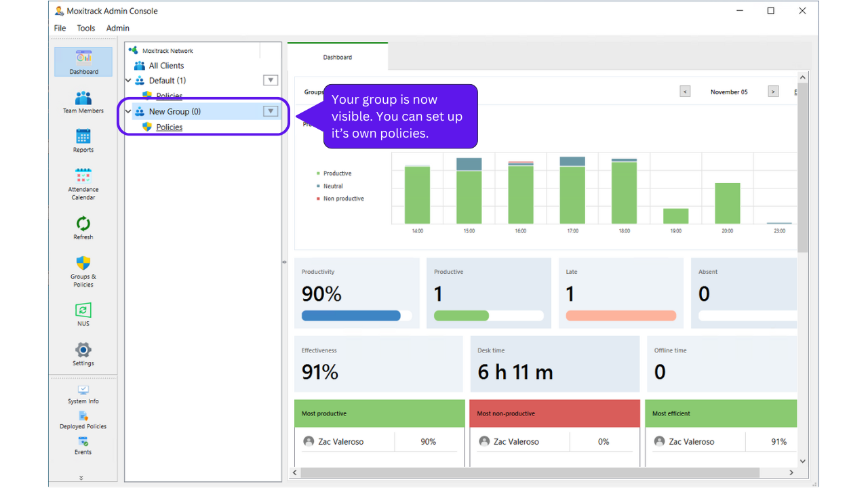
Task: Open Deployed Policies icon
Action: [x=83, y=417]
